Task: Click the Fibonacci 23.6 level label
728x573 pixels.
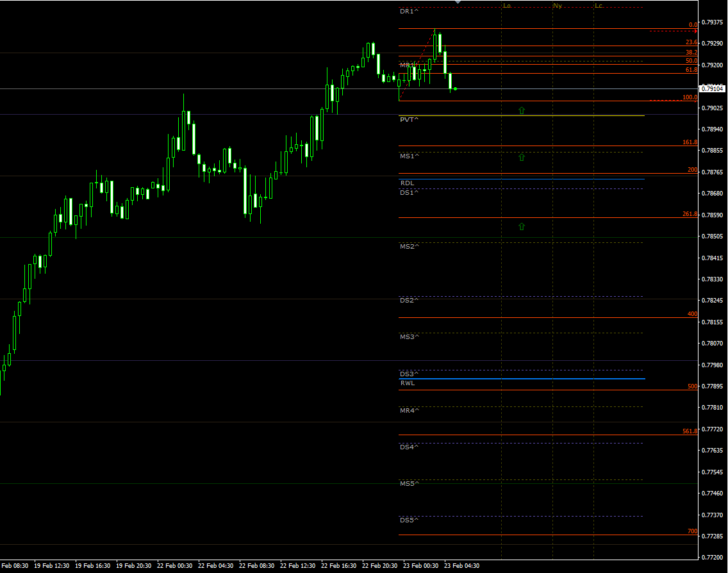Action: (x=691, y=42)
